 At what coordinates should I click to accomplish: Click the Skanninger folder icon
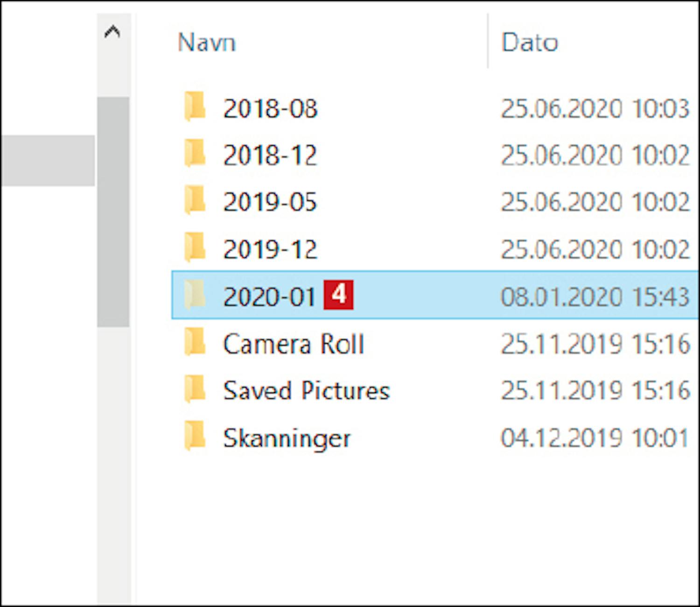[x=195, y=437]
